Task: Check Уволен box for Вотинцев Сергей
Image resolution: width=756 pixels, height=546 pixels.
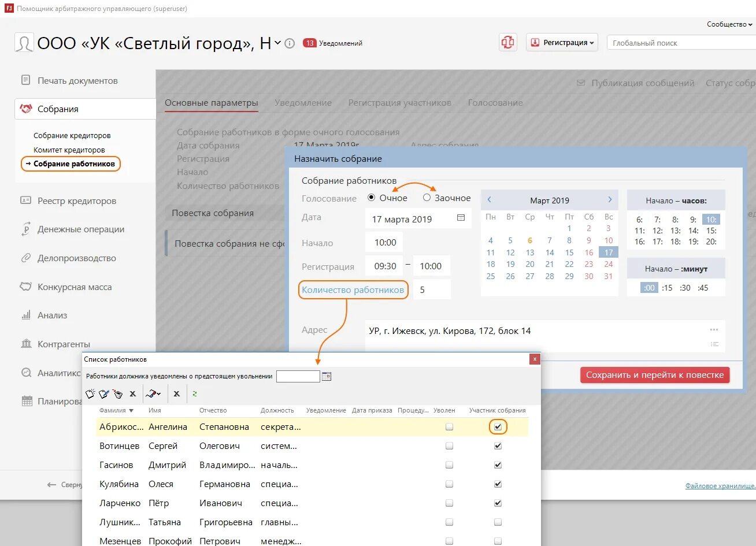Action: 449,446
